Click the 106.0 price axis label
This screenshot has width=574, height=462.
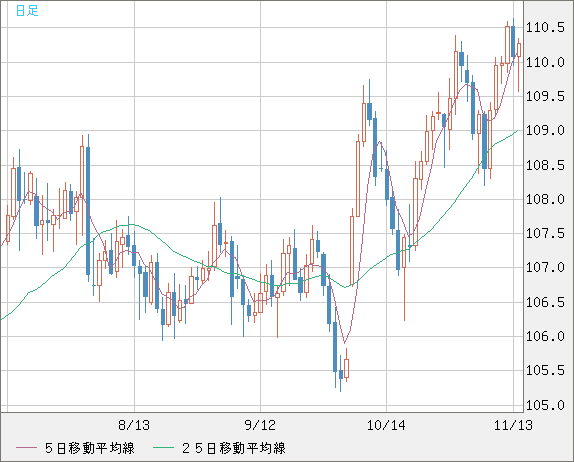(545, 336)
